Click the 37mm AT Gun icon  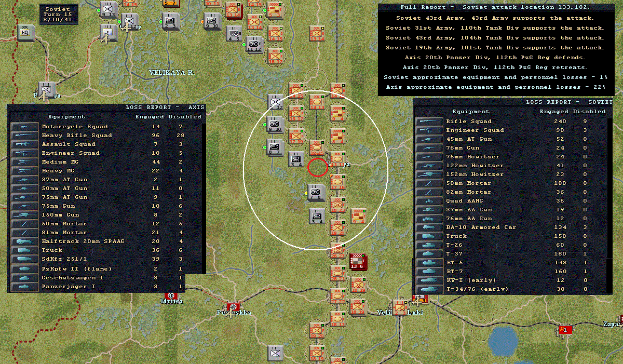pyautogui.click(x=25, y=180)
